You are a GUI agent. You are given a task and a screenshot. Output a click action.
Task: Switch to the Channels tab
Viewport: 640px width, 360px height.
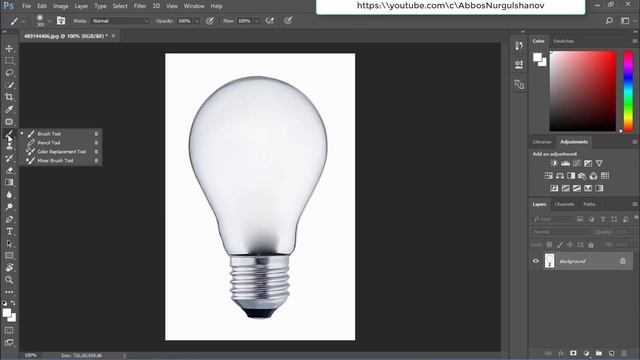coord(564,204)
